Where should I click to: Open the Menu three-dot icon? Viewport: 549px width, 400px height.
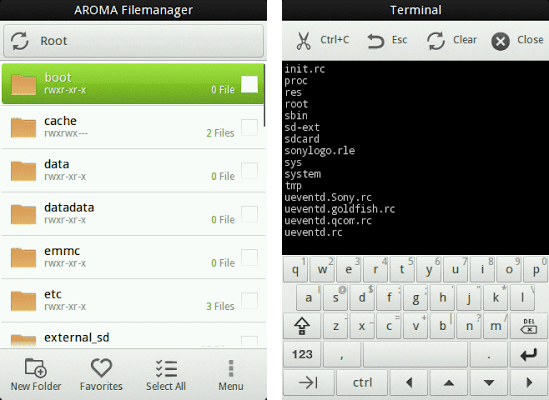click(231, 368)
